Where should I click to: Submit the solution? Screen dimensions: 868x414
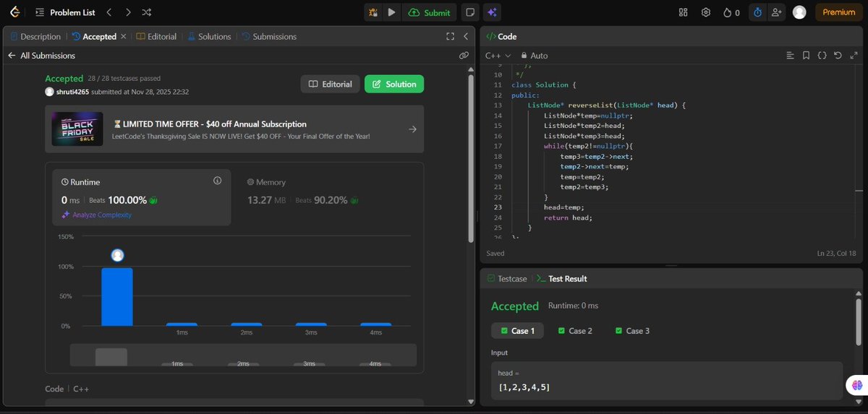click(430, 12)
